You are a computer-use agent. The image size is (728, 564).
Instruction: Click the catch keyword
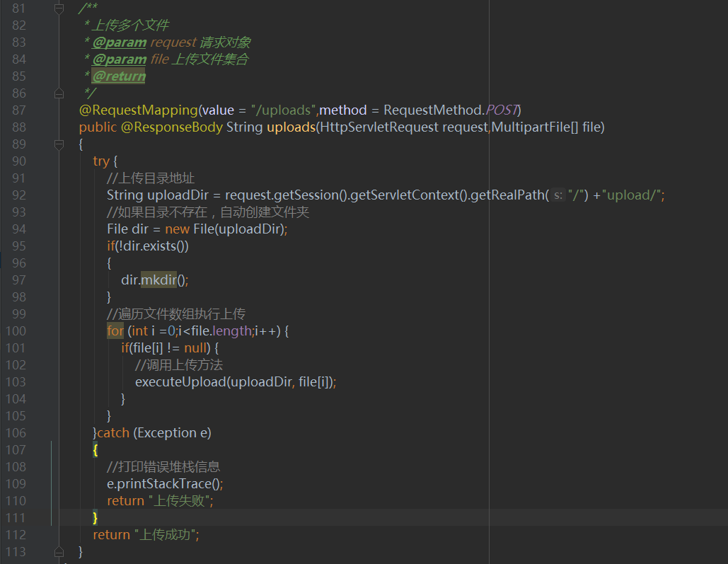click(113, 433)
